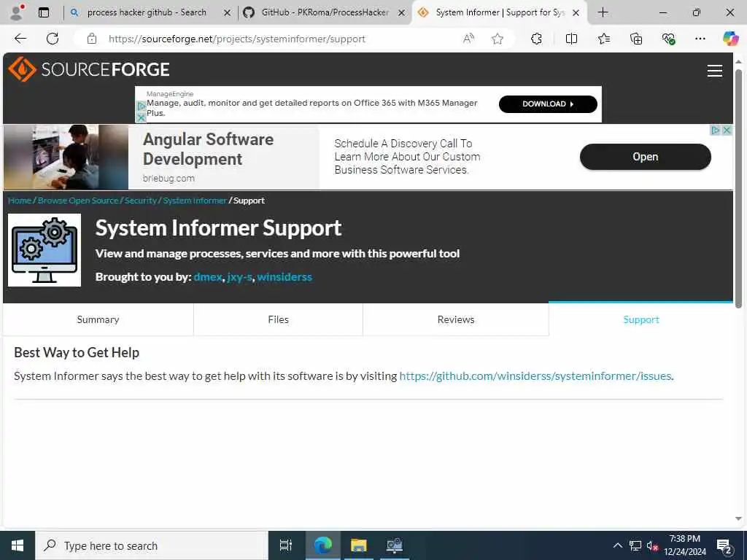The image size is (747, 560).
Task: Open the SourceForge hamburger menu
Action: (715, 71)
